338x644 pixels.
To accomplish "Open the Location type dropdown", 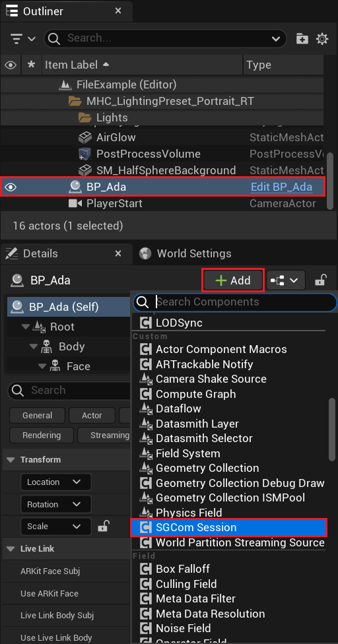I will point(56,482).
